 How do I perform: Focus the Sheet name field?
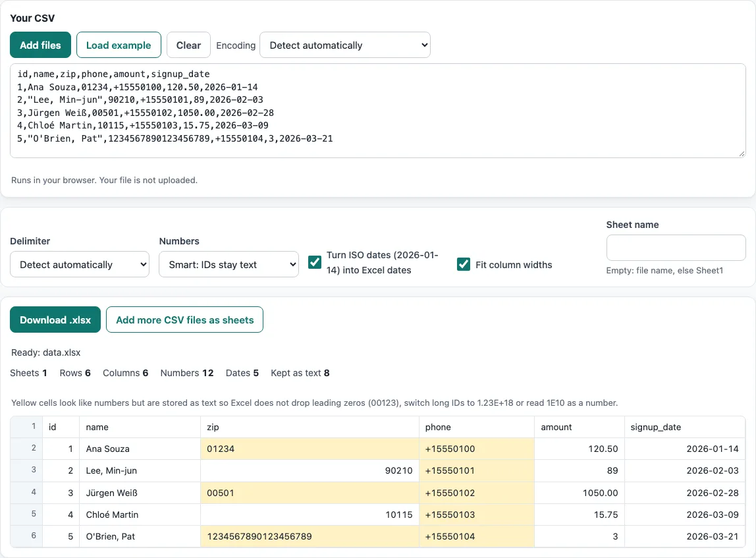click(676, 248)
